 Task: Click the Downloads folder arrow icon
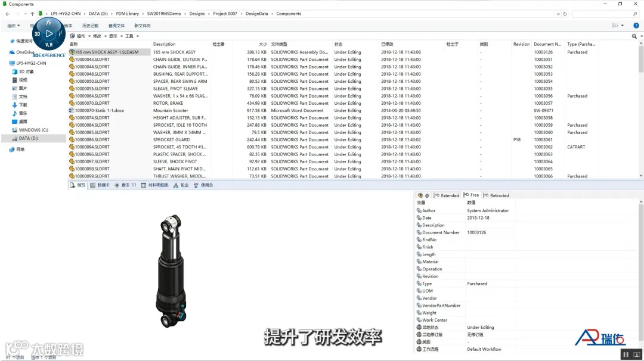click(15, 105)
